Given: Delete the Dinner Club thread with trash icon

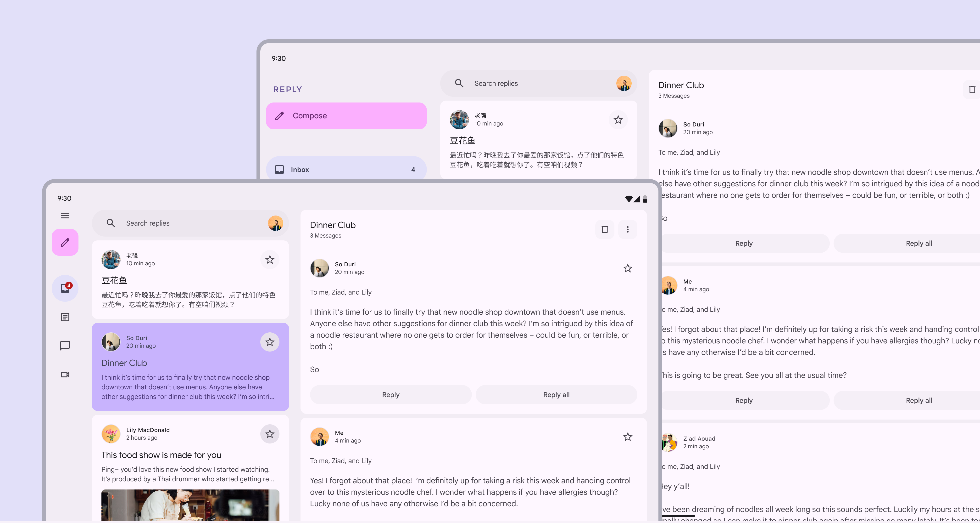Looking at the screenshot, I should click(x=605, y=229).
